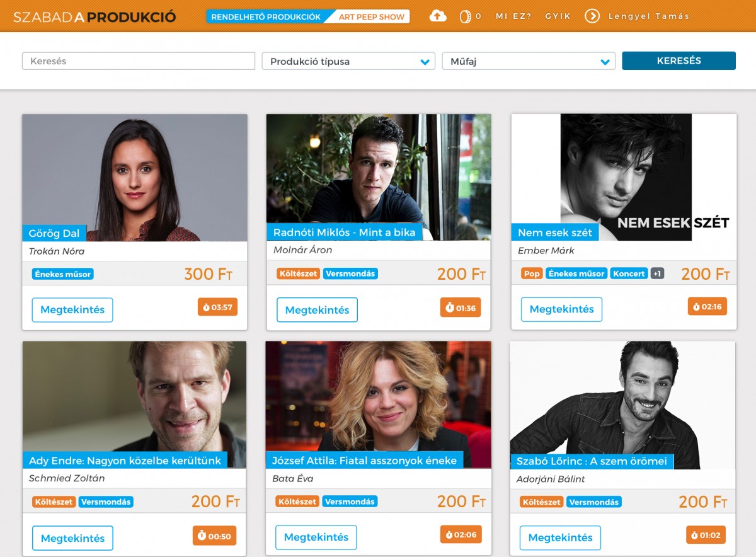Click the 01:36 timer badge on Radnóti card
Image resolution: width=756 pixels, height=557 pixels.
click(x=461, y=307)
